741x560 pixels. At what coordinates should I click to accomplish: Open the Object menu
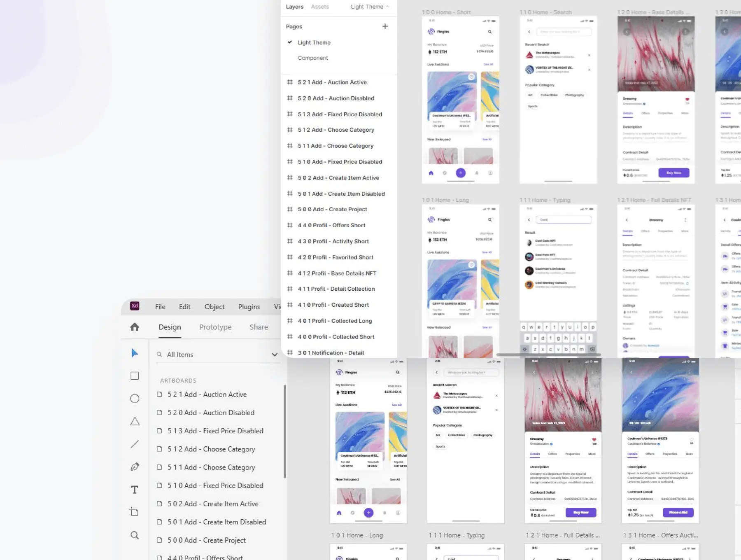tap(214, 307)
